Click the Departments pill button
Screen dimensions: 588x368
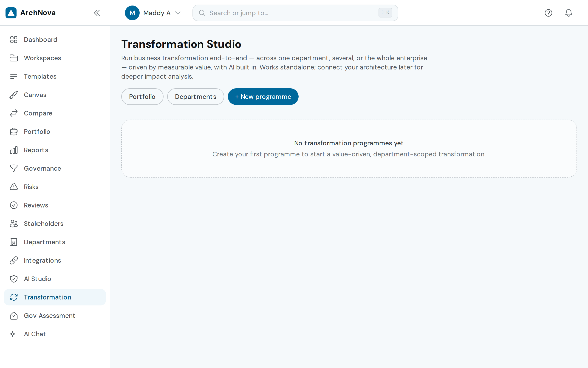pos(196,97)
